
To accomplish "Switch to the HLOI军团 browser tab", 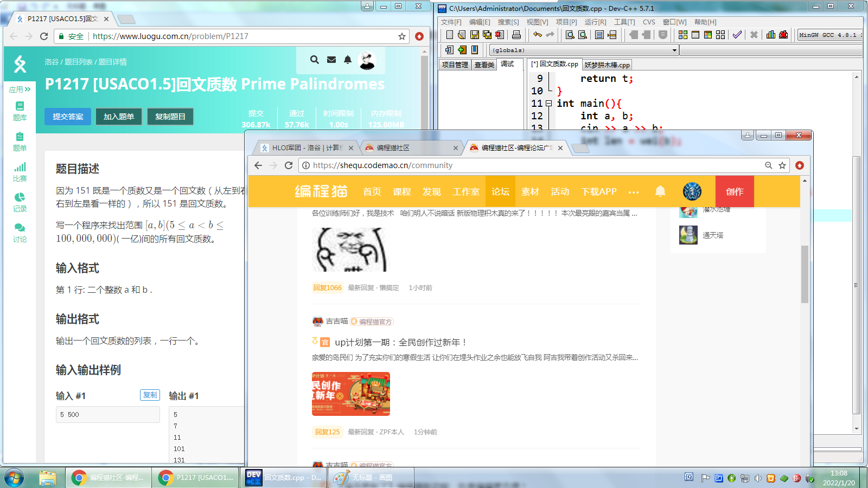I will coord(307,148).
